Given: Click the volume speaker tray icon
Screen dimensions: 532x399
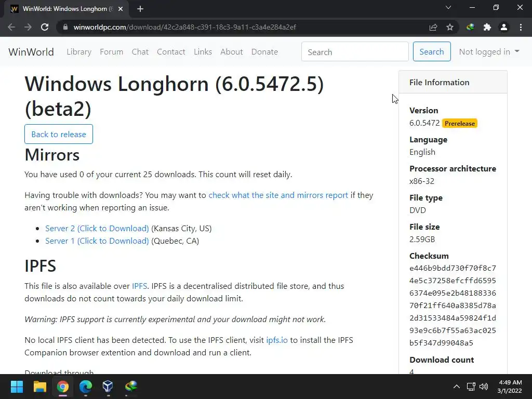Looking at the screenshot, I should click(484, 387).
